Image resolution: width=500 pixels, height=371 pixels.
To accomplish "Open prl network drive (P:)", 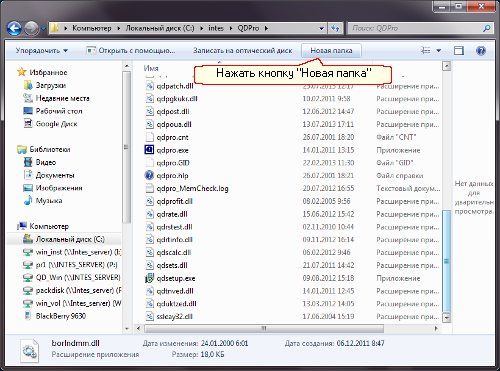I will tap(76, 265).
